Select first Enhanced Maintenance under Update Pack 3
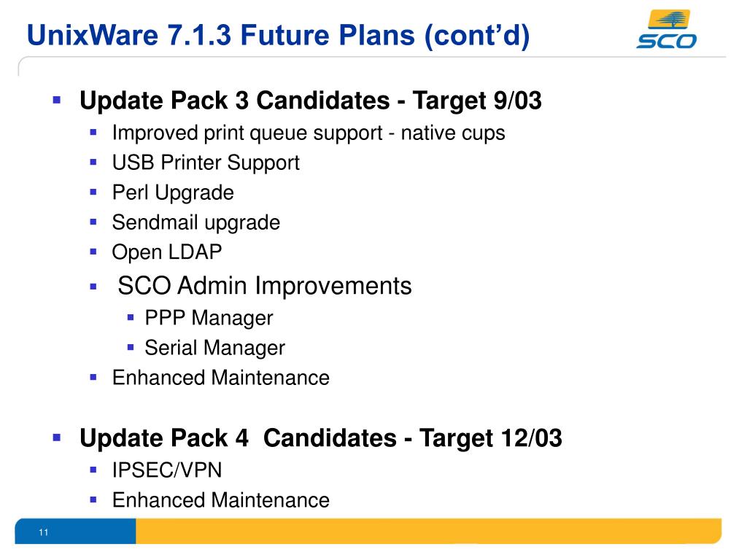The height and width of the screenshot is (560, 747). pyautogui.click(x=220, y=378)
